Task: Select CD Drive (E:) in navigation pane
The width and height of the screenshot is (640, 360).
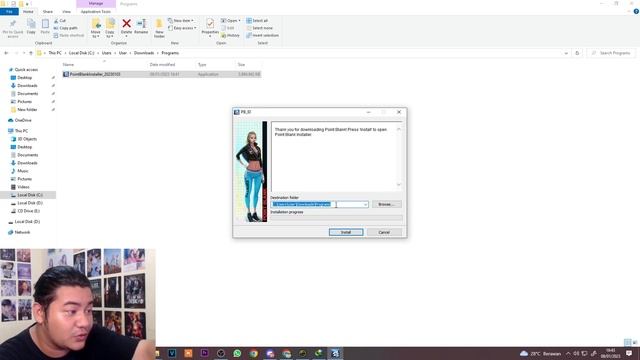Action: (x=28, y=211)
